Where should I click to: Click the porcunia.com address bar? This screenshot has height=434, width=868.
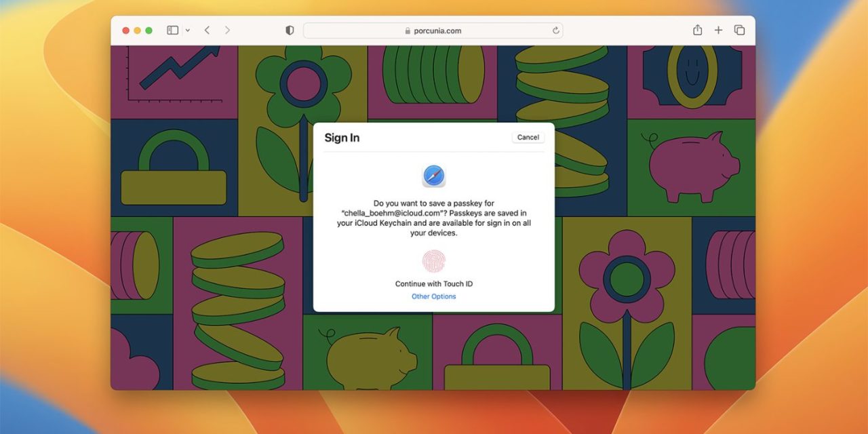tap(433, 31)
